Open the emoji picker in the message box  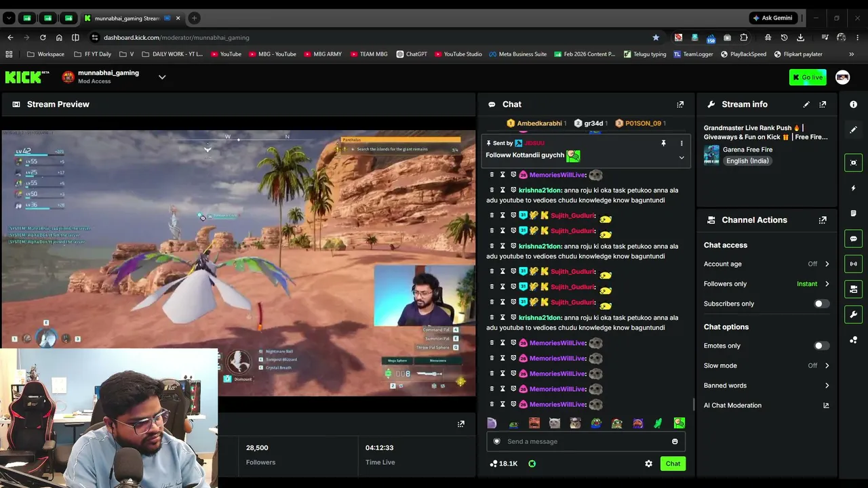click(675, 442)
